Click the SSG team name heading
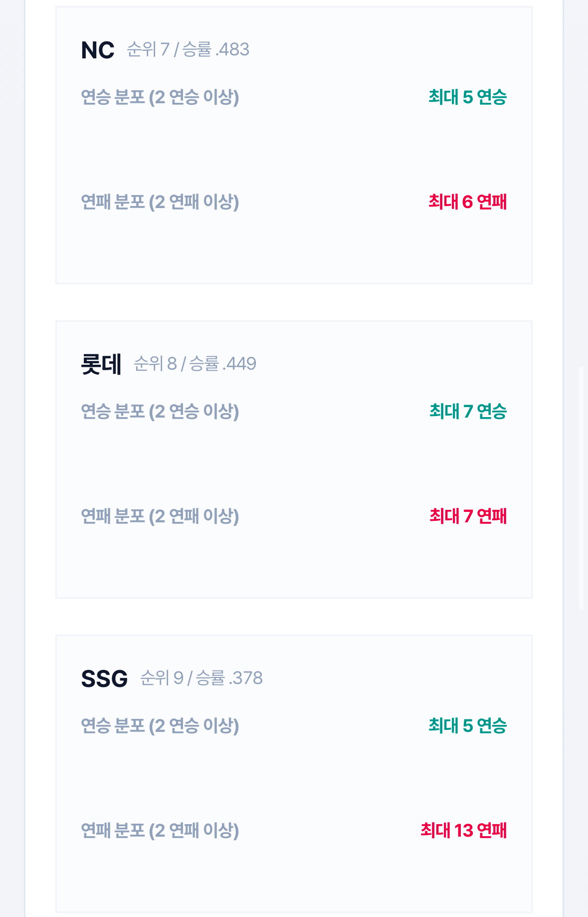This screenshot has width=588, height=917. pos(104,679)
